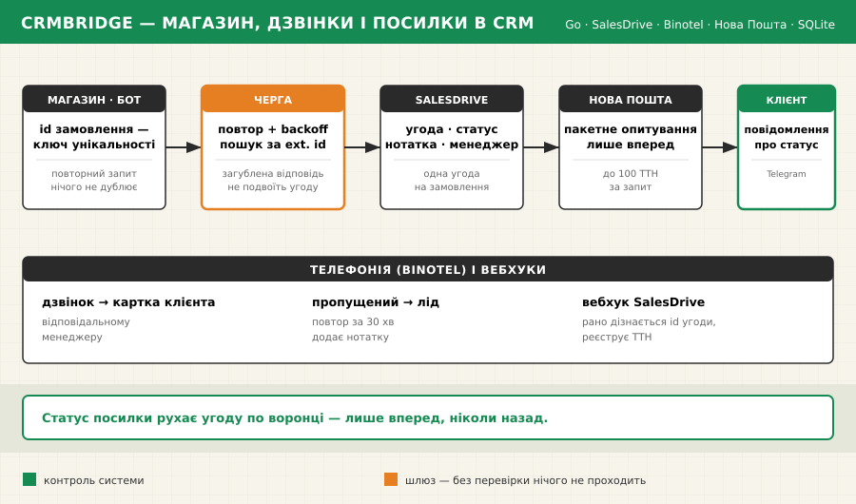The width and height of the screenshot is (856, 504).
Task: Click the note 'загублена відповідь не подвоїть угоду'
Action: (x=273, y=180)
